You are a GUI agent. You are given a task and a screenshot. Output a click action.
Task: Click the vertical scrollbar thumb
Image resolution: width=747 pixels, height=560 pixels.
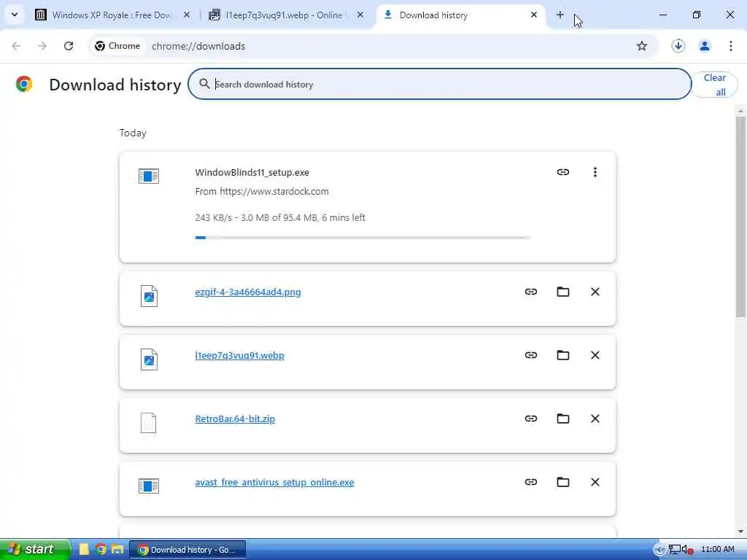click(740, 217)
